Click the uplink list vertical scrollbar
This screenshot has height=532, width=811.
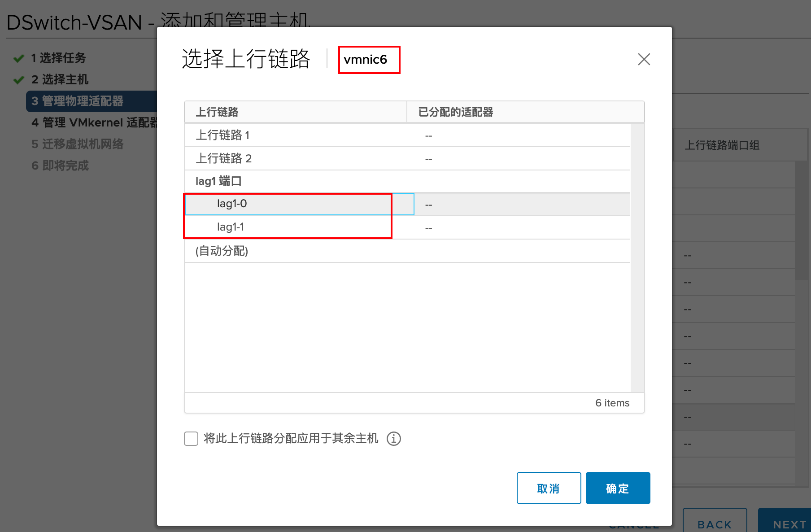click(x=637, y=257)
